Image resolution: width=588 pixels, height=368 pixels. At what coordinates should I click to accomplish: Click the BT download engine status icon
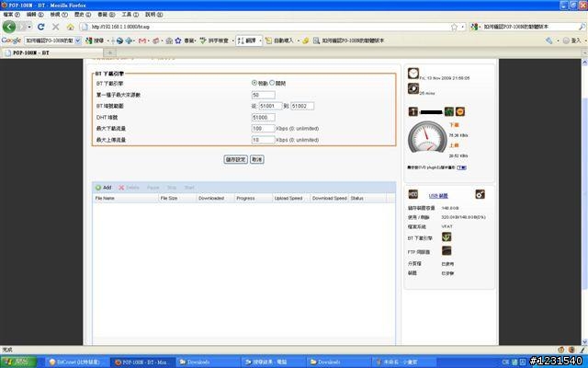point(447,237)
